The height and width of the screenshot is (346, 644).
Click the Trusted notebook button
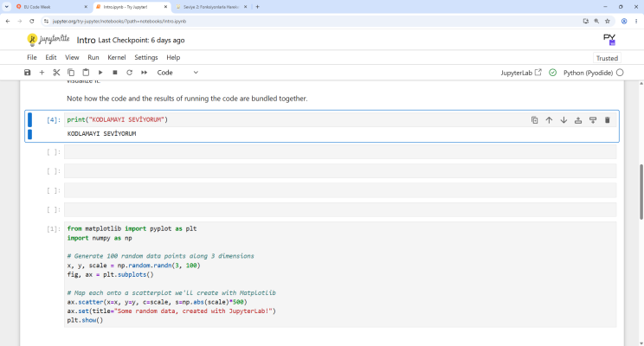click(607, 58)
